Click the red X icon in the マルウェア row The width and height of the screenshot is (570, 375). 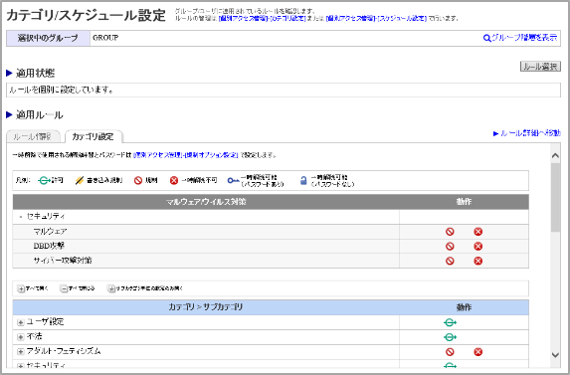point(478,232)
